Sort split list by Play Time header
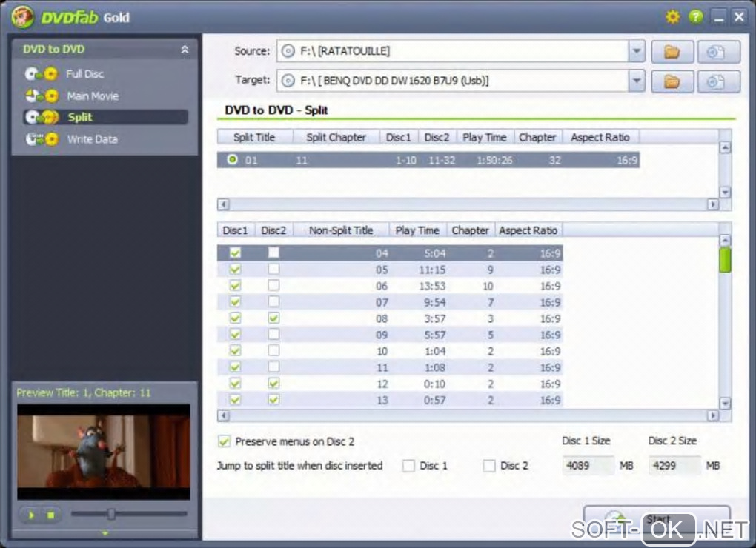The width and height of the screenshot is (756, 548). click(485, 137)
